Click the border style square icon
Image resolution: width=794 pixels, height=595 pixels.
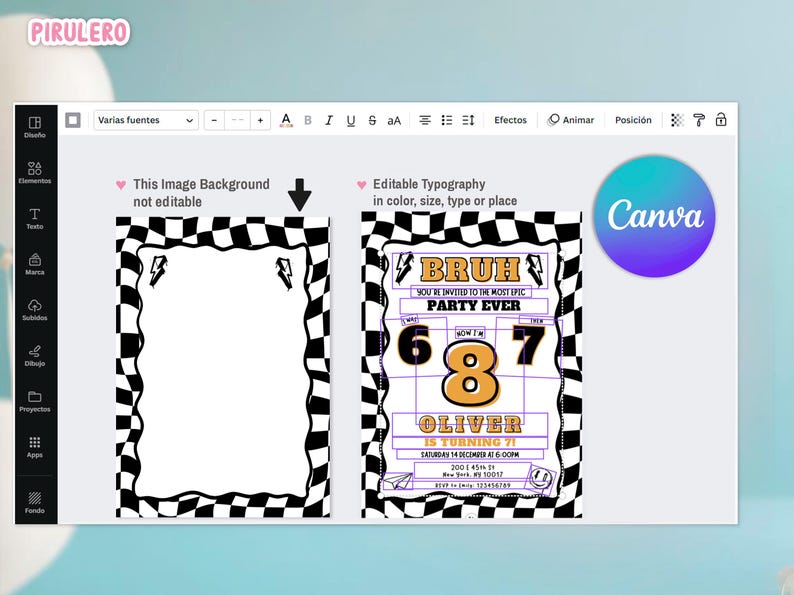click(73, 120)
